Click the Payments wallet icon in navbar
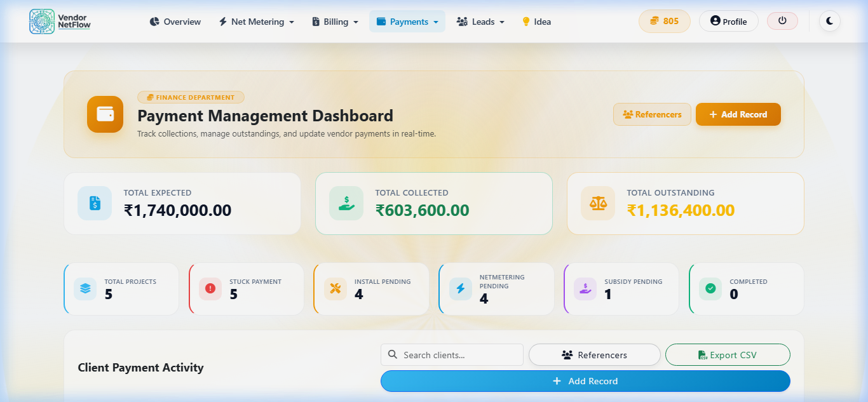The image size is (868, 402). [x=381, y=22]
